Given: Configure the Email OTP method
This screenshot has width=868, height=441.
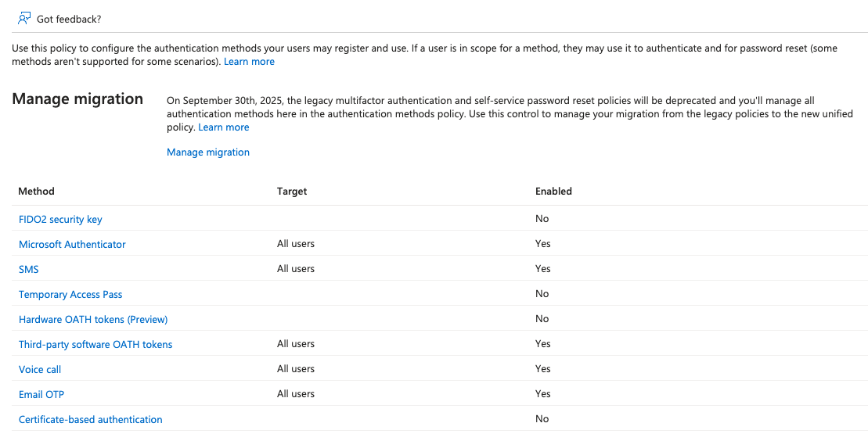Looking at the screenshot, I should point(41,394).
